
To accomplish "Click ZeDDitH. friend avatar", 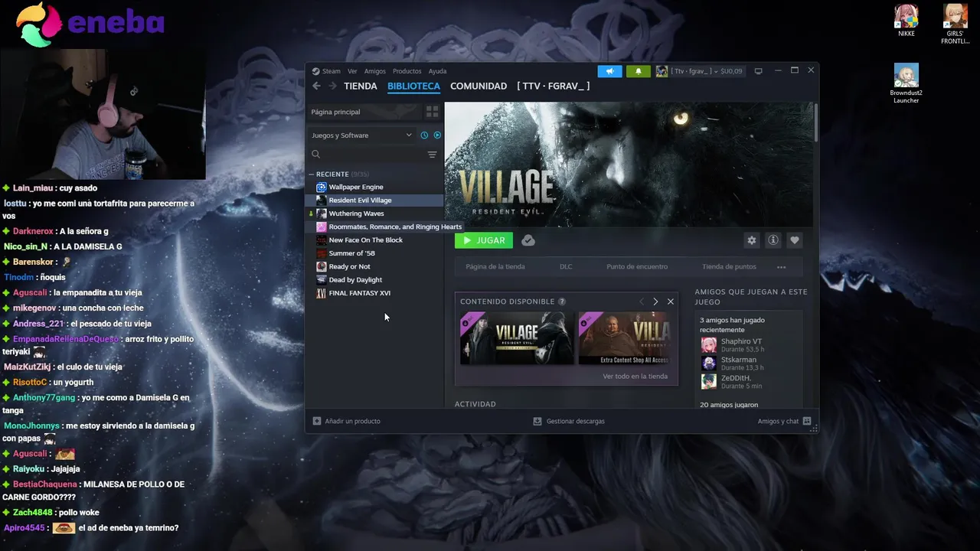I will point(709,381).
